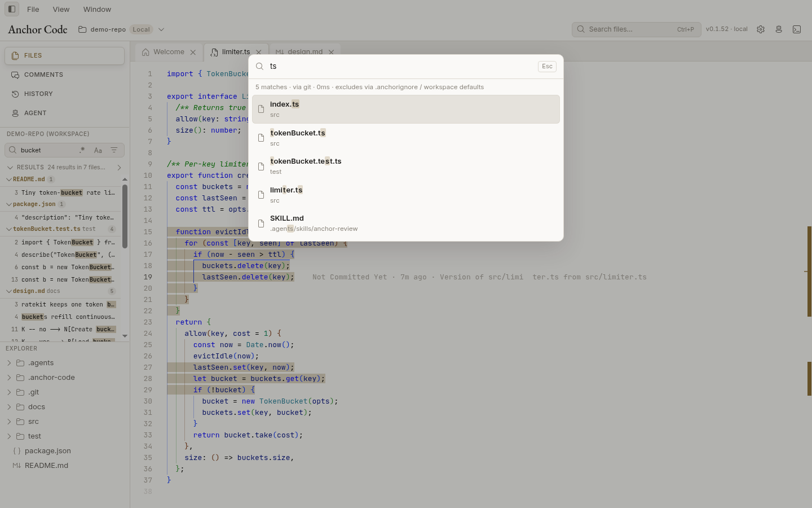
Task: Collapse the RESULTS section
Action: click(x=10, y=168)
